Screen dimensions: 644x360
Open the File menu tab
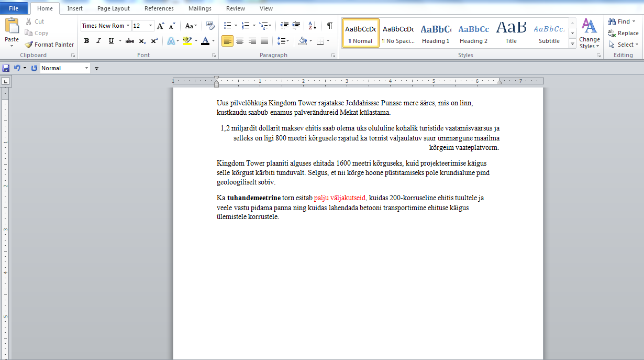(x=14, y=8)
